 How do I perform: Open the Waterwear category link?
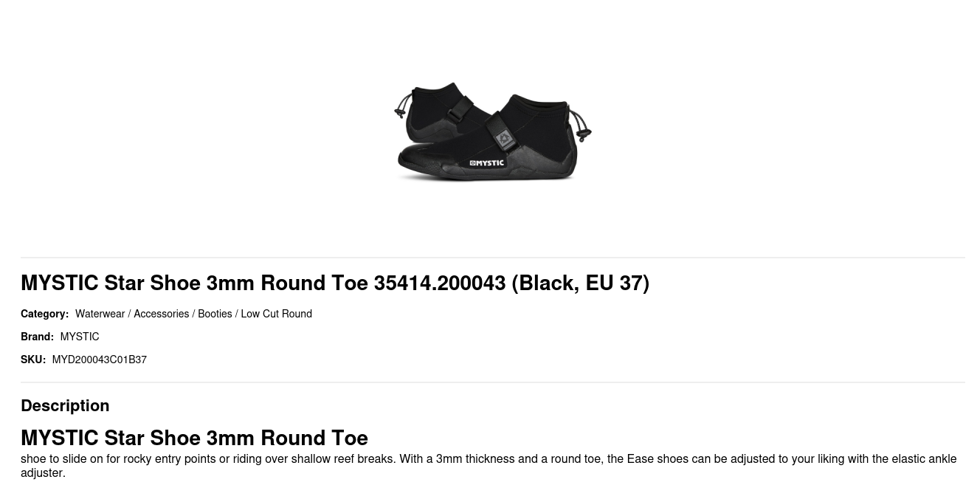[100, 314]
